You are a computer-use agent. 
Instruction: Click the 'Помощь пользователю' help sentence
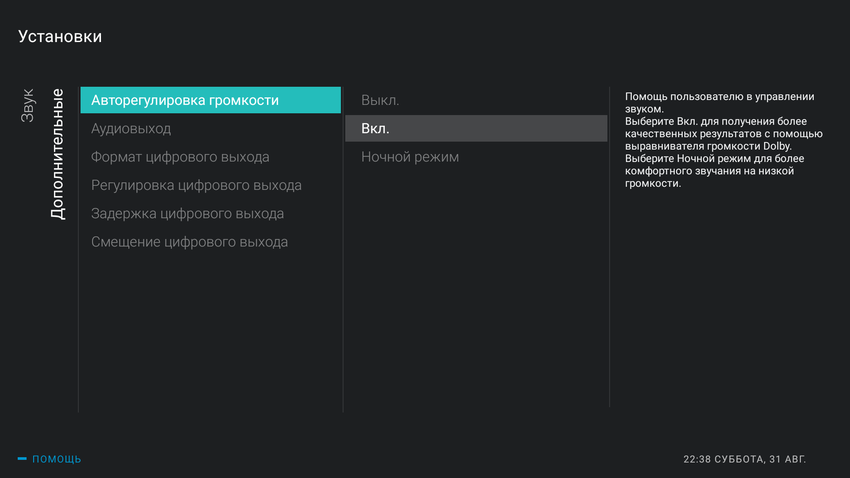pyautogui.click(x=718, y=102)
